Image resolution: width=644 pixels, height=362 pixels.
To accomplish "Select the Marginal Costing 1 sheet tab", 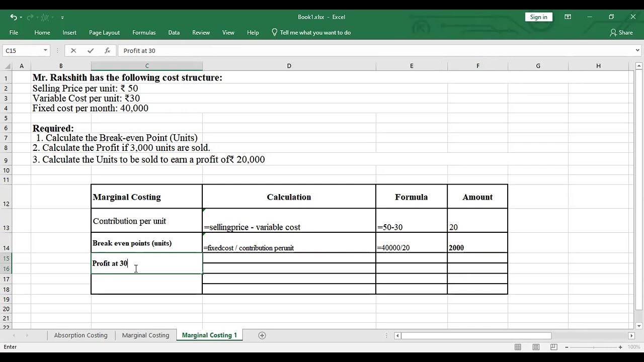I will 209,335.
